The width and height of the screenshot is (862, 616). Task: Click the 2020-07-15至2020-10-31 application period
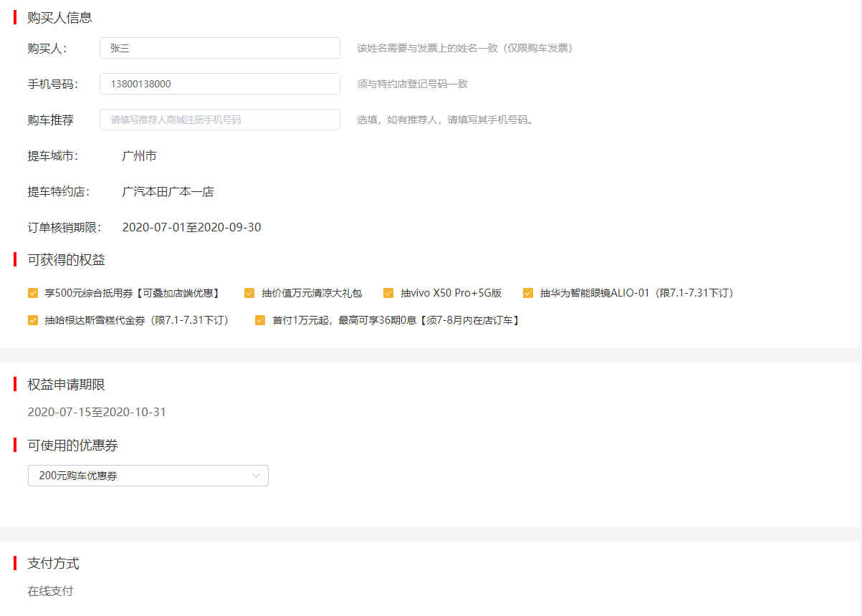[97, 412]
